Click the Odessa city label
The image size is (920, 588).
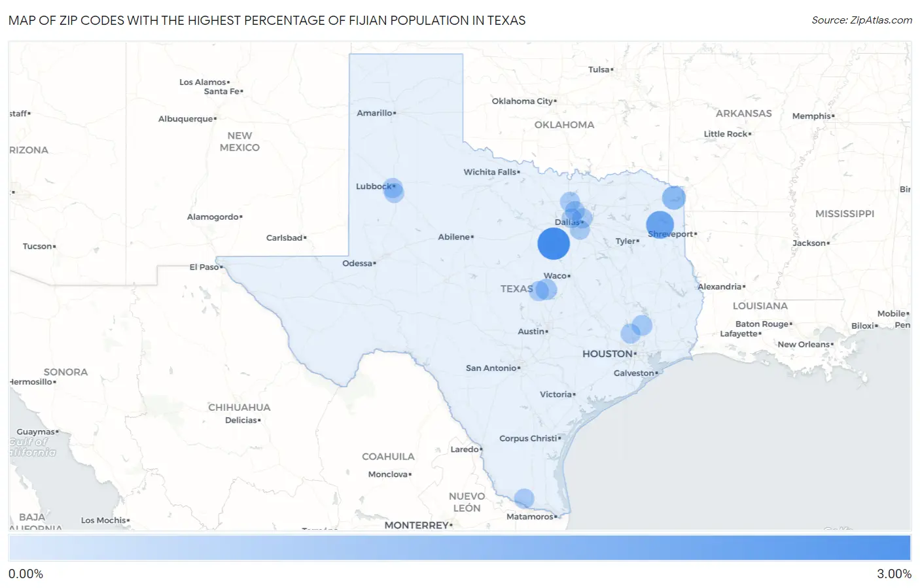pyautogui.click(x=357, y=264)
